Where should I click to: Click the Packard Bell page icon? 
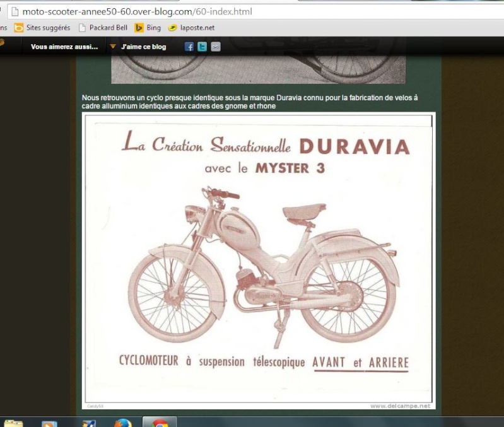click(x=82, y=28)
